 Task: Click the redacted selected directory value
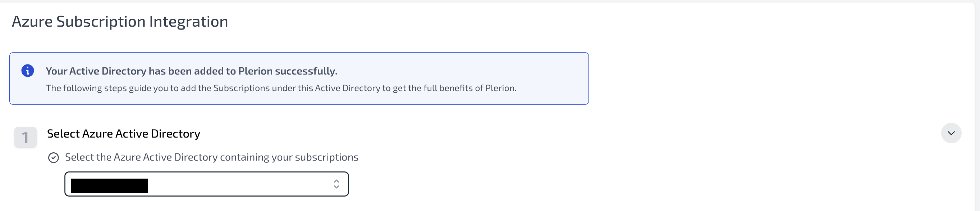pos(110,186)
